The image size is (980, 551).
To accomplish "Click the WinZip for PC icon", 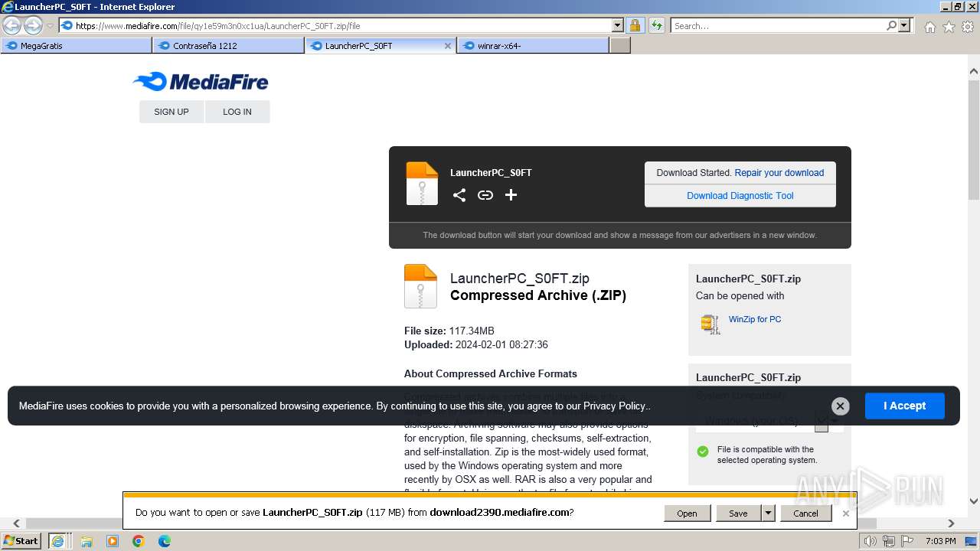I will pos(710,324).
